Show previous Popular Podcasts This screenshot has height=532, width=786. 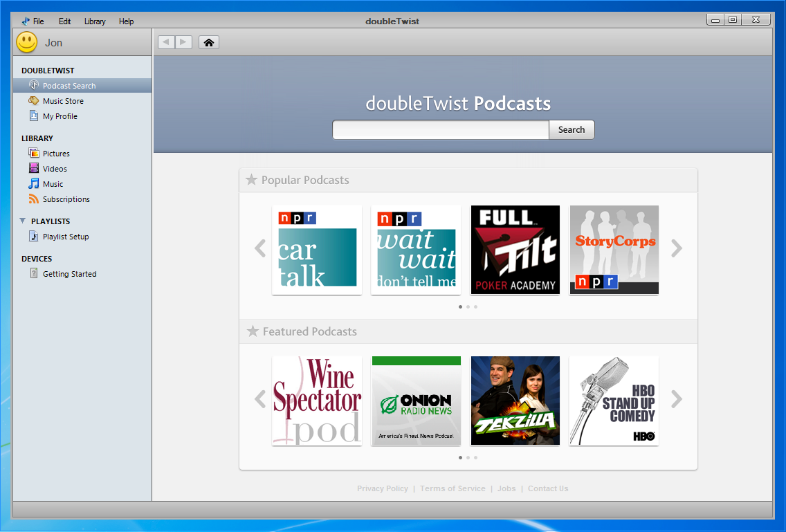259,248
